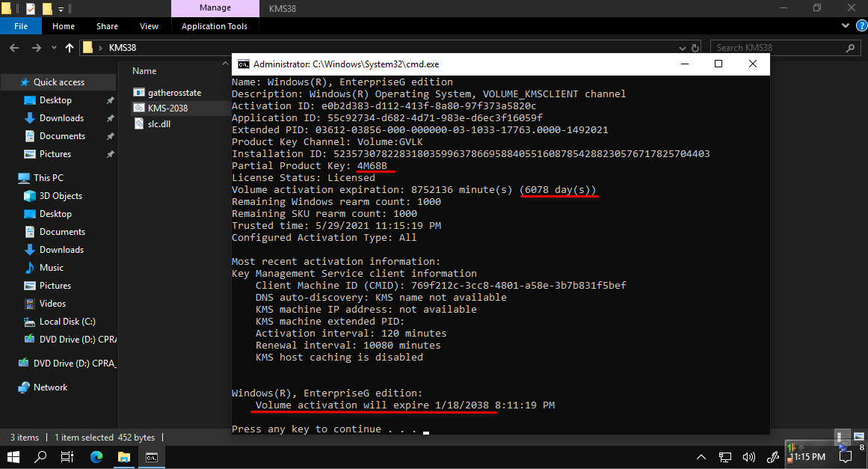
Task: Select the slc.dll file
Action: click(x=159, y=124)
